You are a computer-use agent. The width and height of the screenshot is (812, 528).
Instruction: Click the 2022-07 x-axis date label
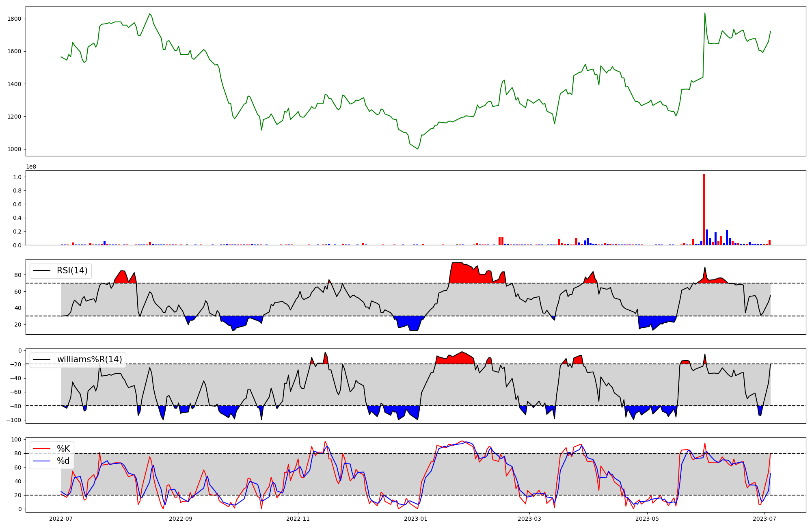(x=61, y=518)
